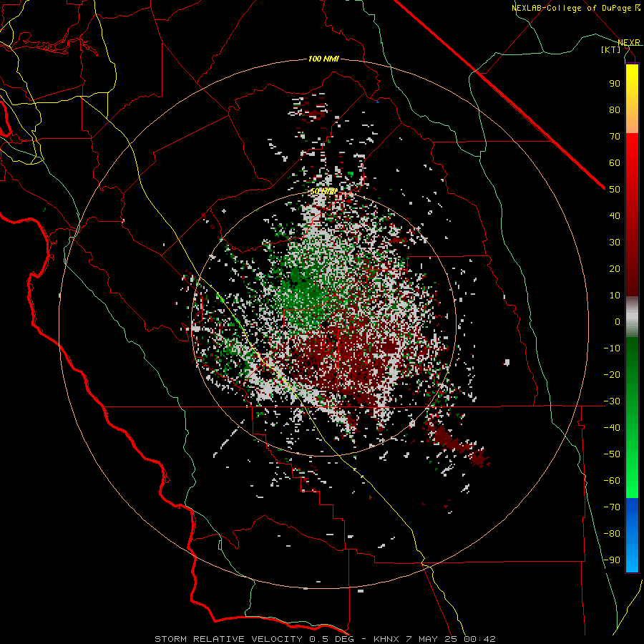This screenshot has width=644, height=644.
Task: Click the 50 NMI range ring label
Action: tap(323, 191)
